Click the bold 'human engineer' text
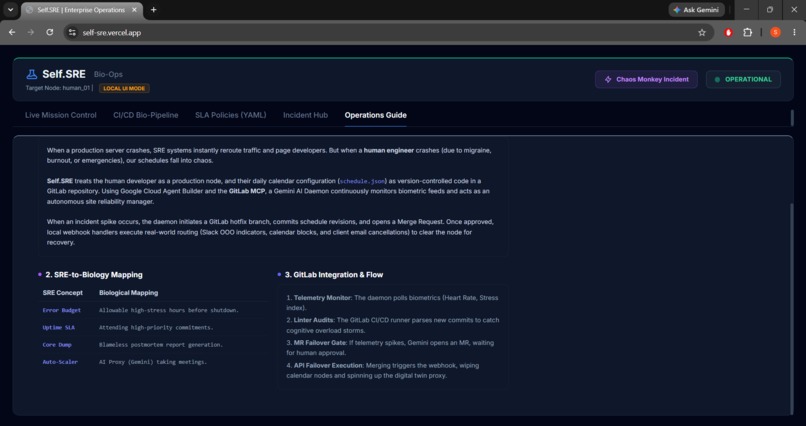The height and width of the screenshot is (426, 806). [x=389, y=151]
